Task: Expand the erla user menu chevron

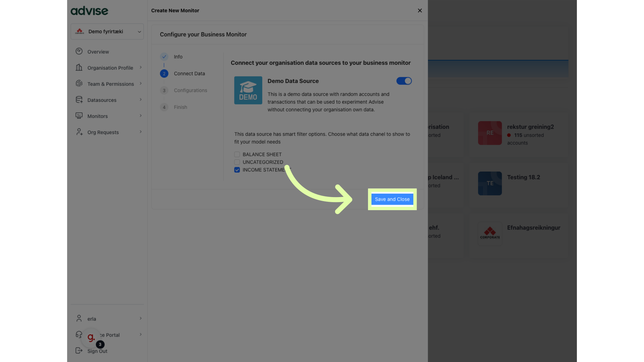Action: (x=141, y=318)
